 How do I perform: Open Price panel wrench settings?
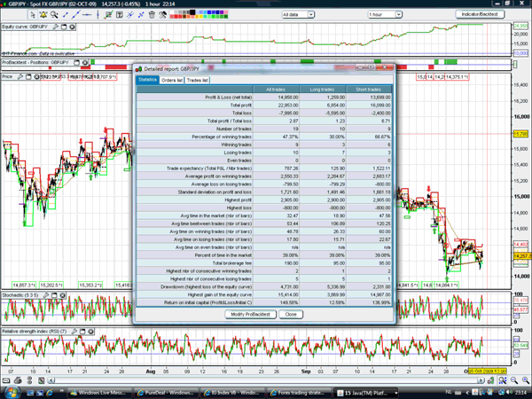(20, 76)
